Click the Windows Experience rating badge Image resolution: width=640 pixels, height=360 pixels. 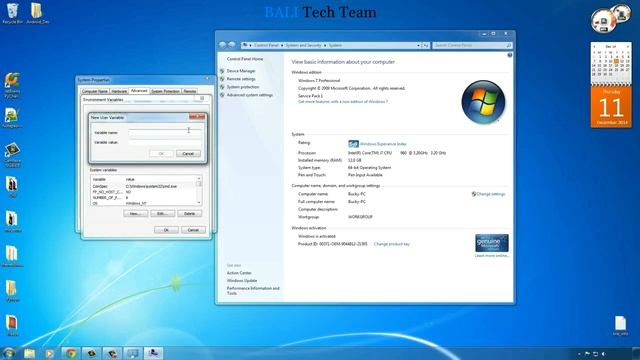point(353,144)
